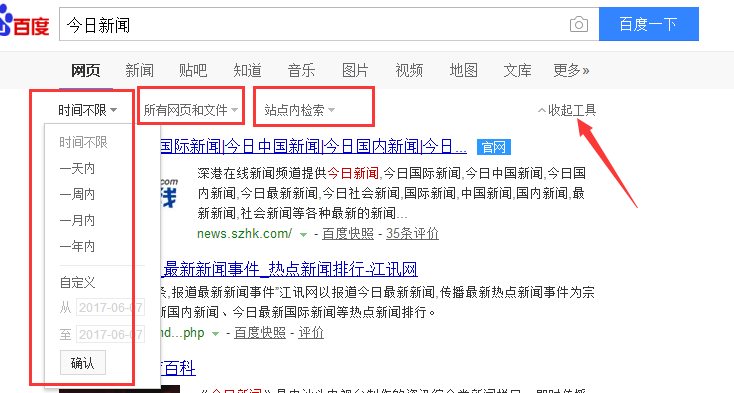
Task: Expand arrow beside the ...php URL
Action: pos(215,334)
